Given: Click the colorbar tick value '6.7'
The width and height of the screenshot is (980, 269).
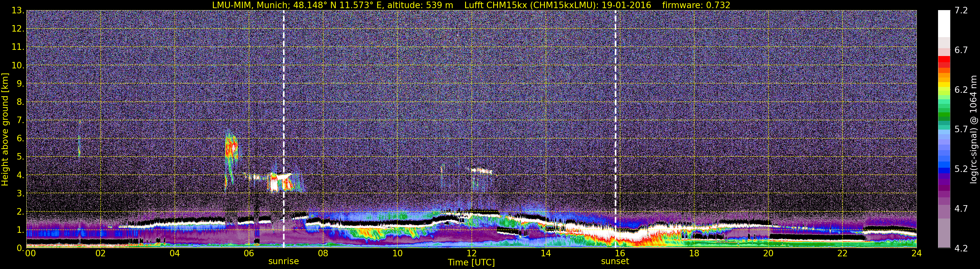Looking at the screenshot, I should 961,50.
